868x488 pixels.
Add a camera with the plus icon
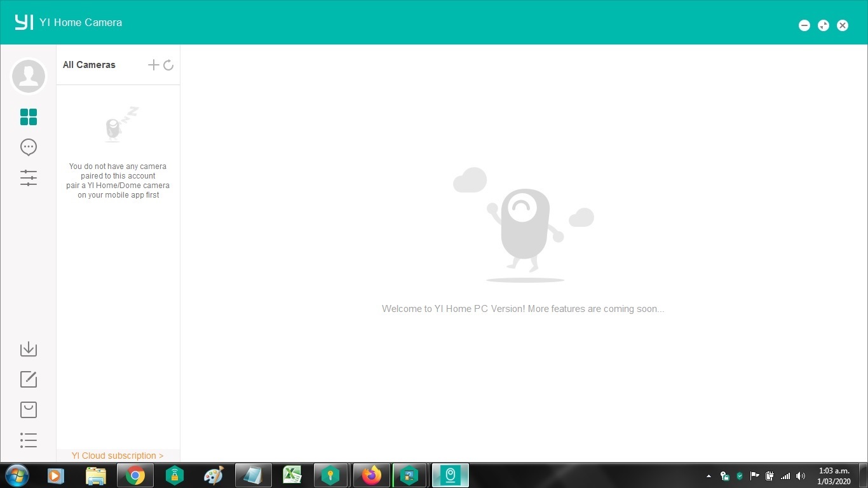click(x=153, y=65)
